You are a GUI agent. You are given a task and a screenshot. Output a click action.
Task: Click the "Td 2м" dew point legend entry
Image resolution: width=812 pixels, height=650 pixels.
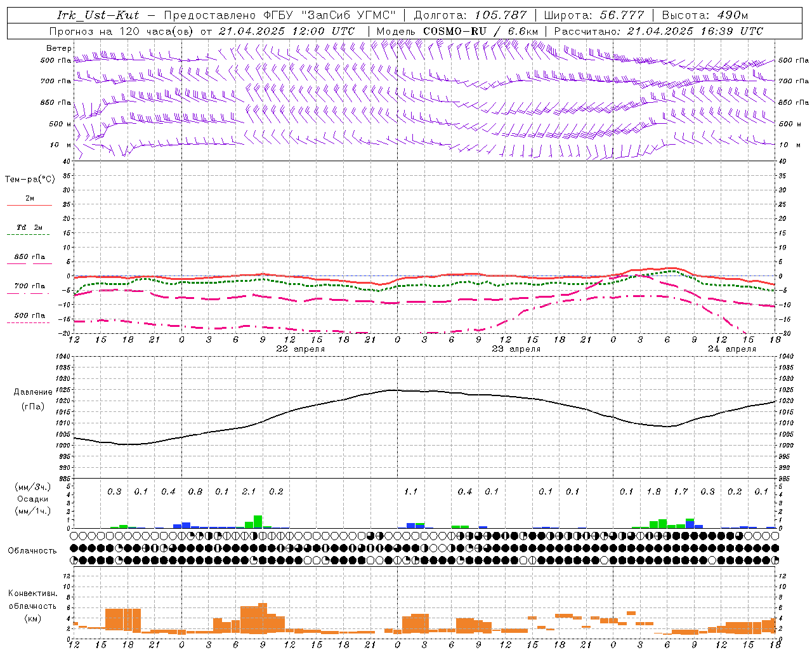tap(30, 227)
